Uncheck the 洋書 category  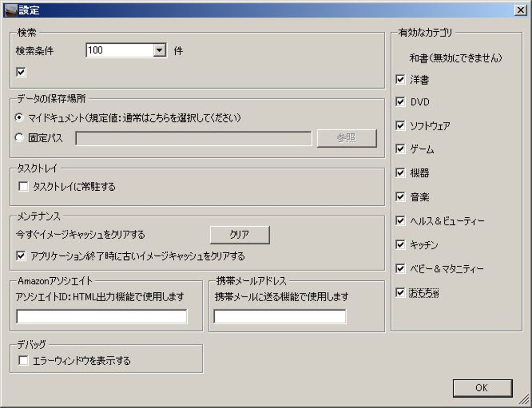[400, 80]
